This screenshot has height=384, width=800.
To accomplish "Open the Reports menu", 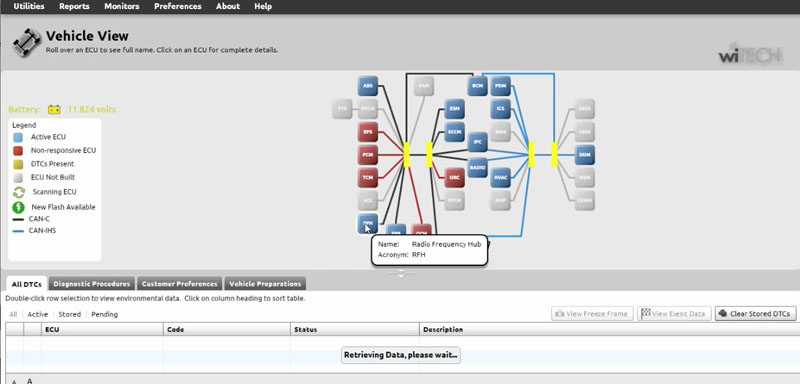I will pyautogui.click(x=74, y=6).
